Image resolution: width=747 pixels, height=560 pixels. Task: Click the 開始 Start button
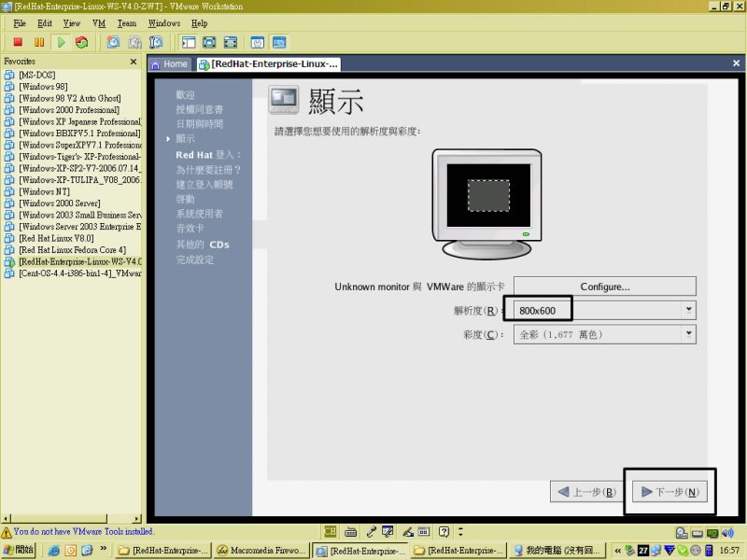point(19,551)
